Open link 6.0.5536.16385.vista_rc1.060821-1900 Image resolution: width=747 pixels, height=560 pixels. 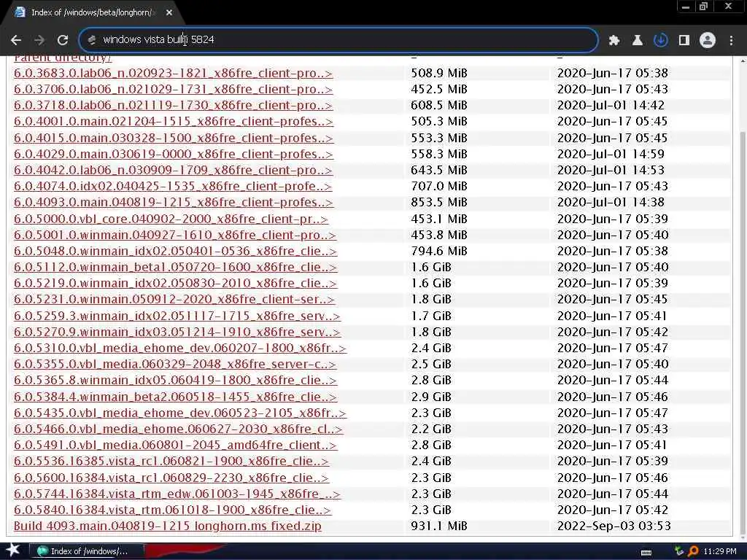[171, 462]
